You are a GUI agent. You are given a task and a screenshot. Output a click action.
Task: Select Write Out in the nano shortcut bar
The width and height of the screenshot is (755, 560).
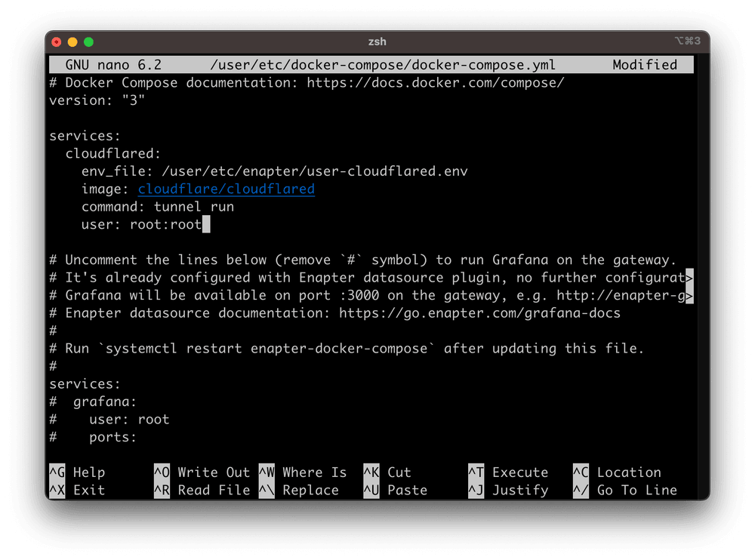(199, 472)
